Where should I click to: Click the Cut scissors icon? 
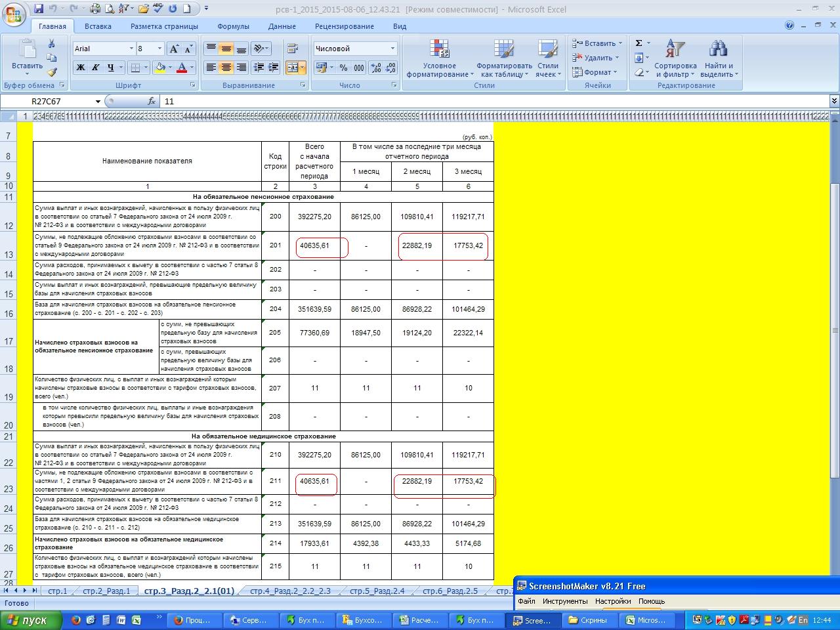(x=51, y=44)
